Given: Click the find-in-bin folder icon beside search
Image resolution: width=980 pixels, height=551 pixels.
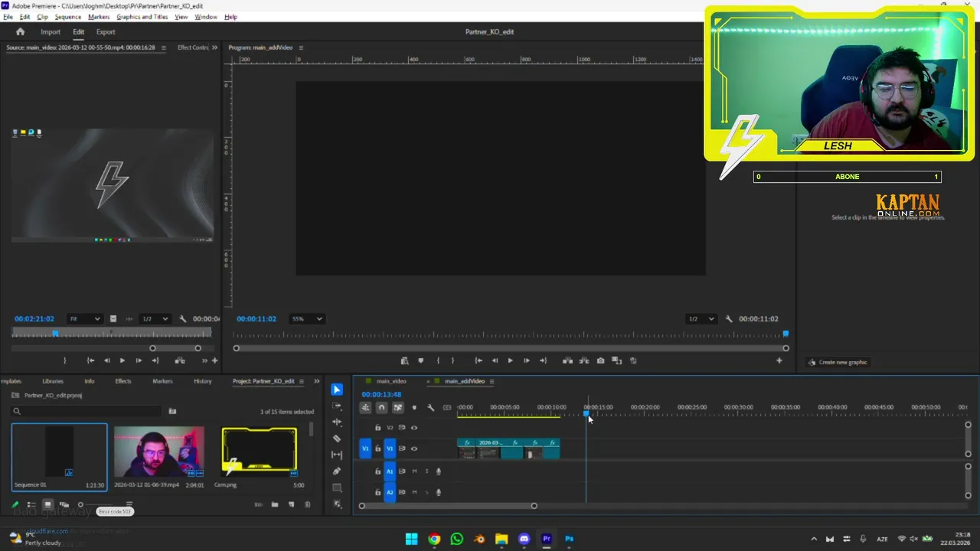Looking at the screenshot, I should tap(172, 411).
